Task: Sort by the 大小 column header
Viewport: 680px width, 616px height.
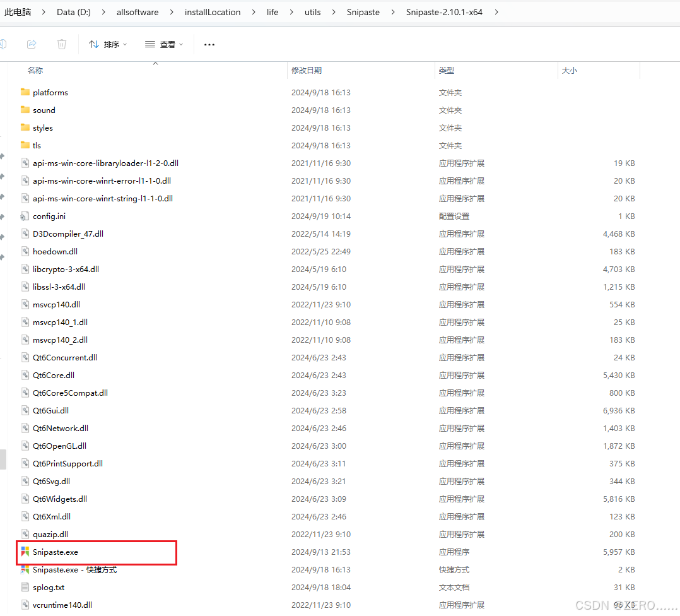Action: (569, 70)
